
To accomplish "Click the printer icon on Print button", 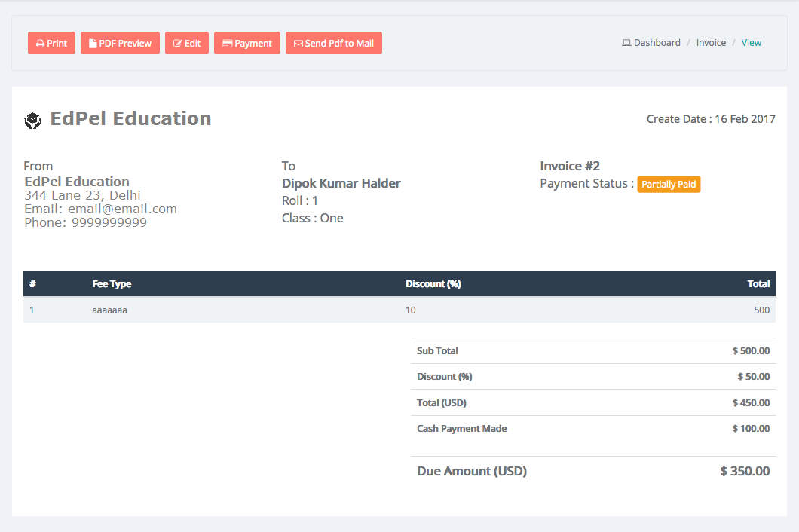I will point(41,44).
